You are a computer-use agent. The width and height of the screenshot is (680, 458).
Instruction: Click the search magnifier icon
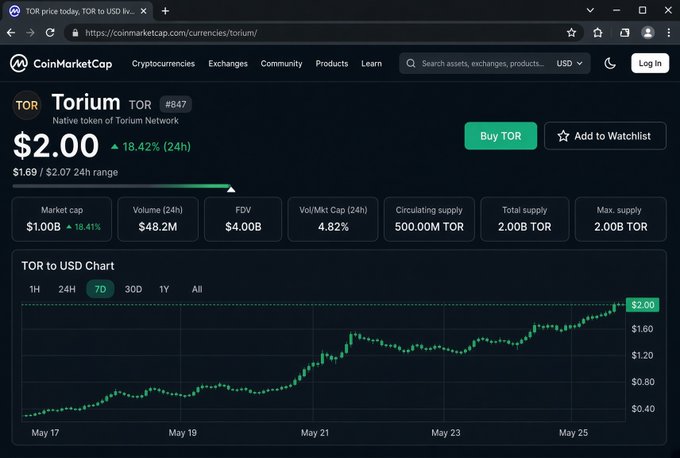click(411, 63)
